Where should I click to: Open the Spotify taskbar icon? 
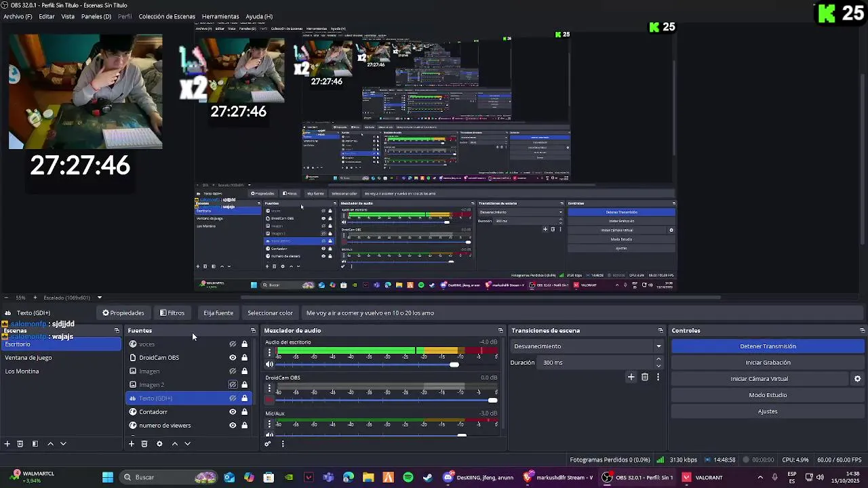tap(408, 477)
